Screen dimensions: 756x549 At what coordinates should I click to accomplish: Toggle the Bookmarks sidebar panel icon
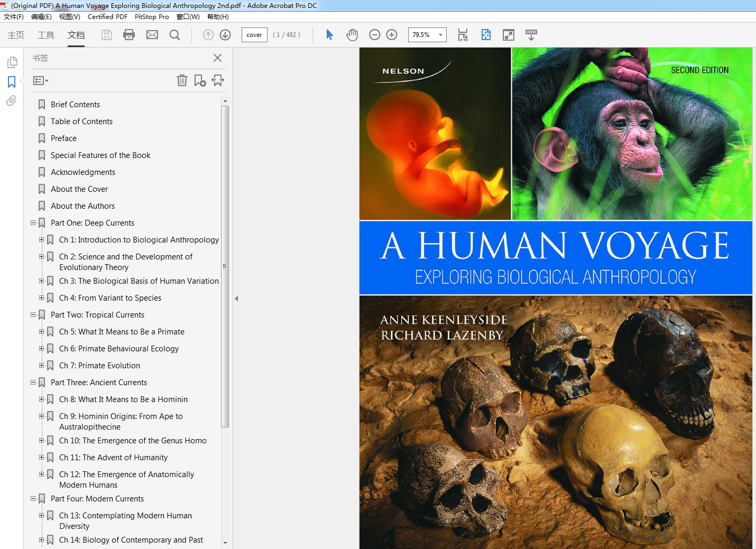(12, 82)
